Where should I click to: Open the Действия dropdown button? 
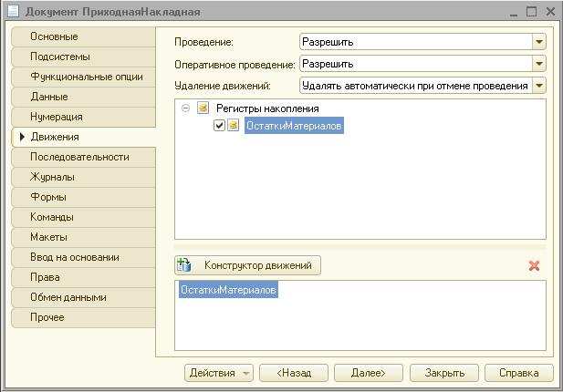pyautogui.click(x=219, y=373)
